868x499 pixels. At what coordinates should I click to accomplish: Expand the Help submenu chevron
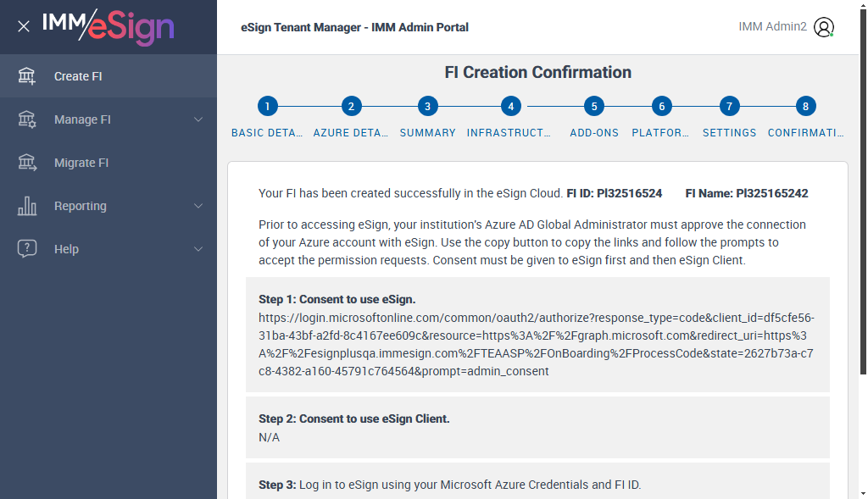198,249
